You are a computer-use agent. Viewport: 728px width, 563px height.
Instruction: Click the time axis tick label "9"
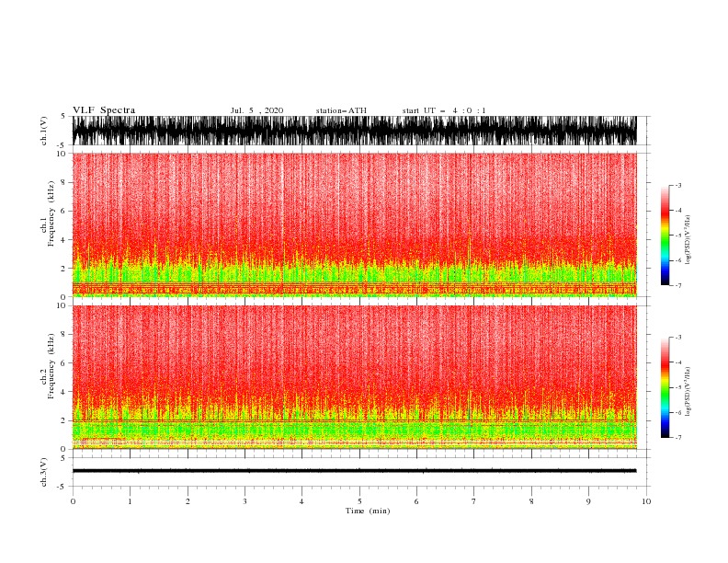point(588,501)
